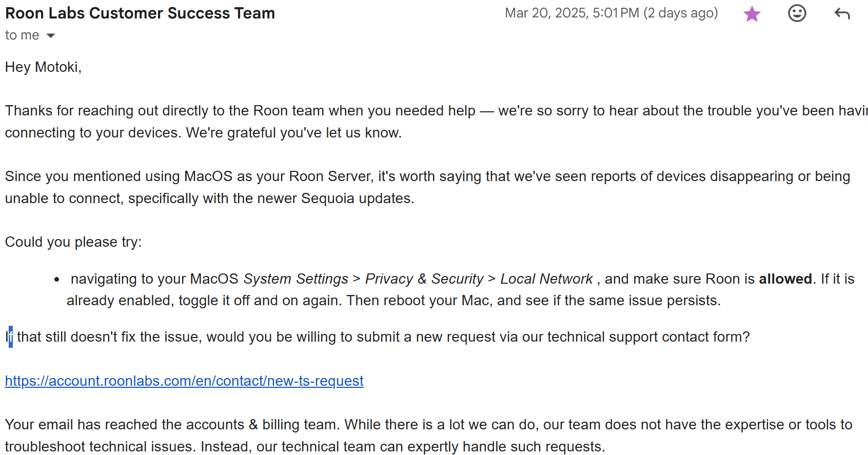Expand recipient details arrow beside 'to me'
This screenshot has height=455, width=868.
pos(50,35)
